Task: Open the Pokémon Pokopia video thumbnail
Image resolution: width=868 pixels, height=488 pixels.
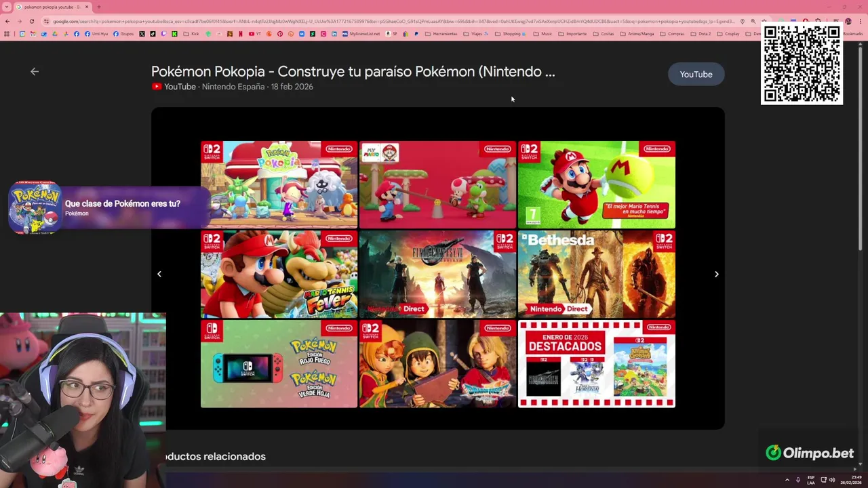Action: [279, 184]
